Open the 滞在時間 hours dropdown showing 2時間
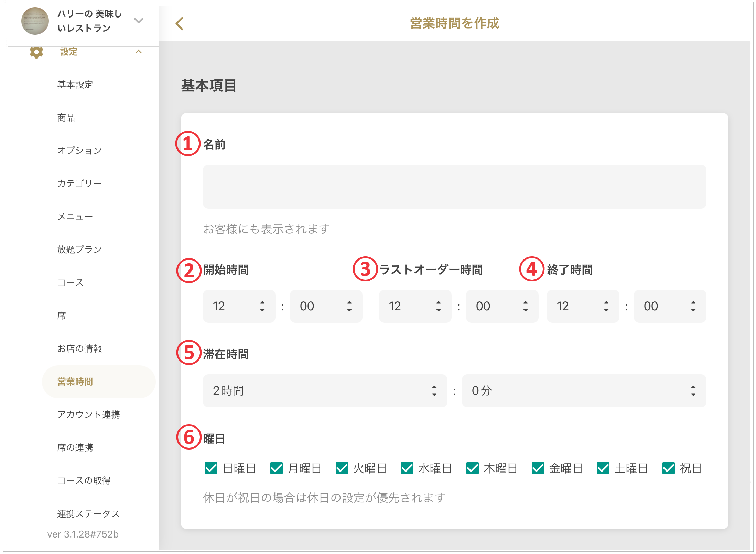This screenshot has height=554, width=756. click(325, 391)
